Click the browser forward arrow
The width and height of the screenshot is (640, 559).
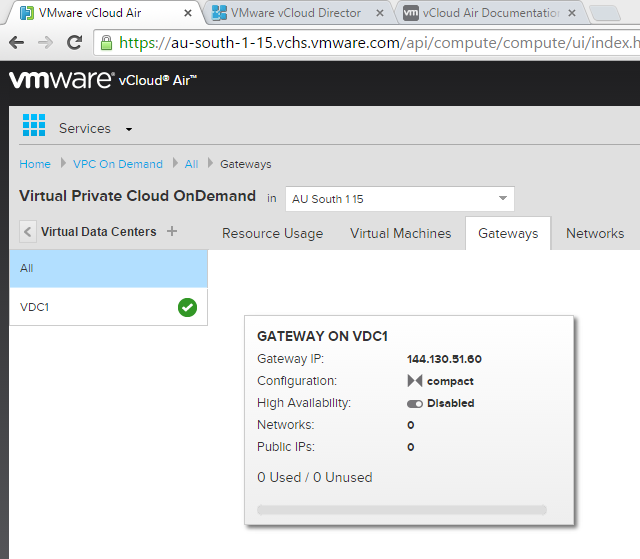click(x=45, y=42)
